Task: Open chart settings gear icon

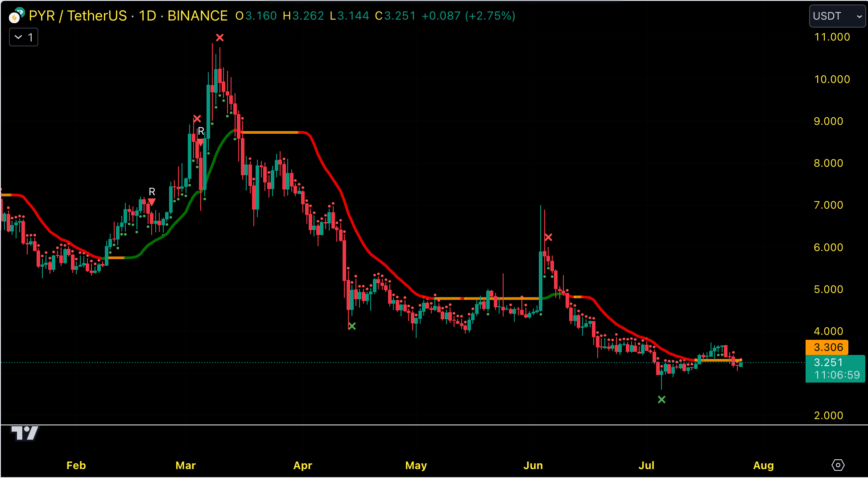Action: pos(838,465)
